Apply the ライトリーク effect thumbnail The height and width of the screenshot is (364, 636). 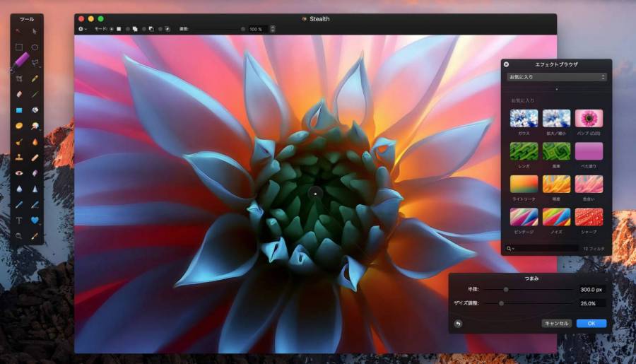click(x=524, y=184)
